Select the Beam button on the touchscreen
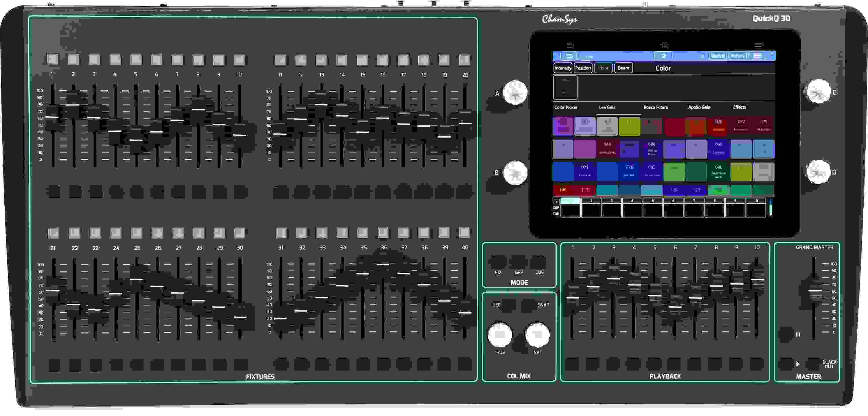The width and height of the screenshot is (868, 416). 624,68
